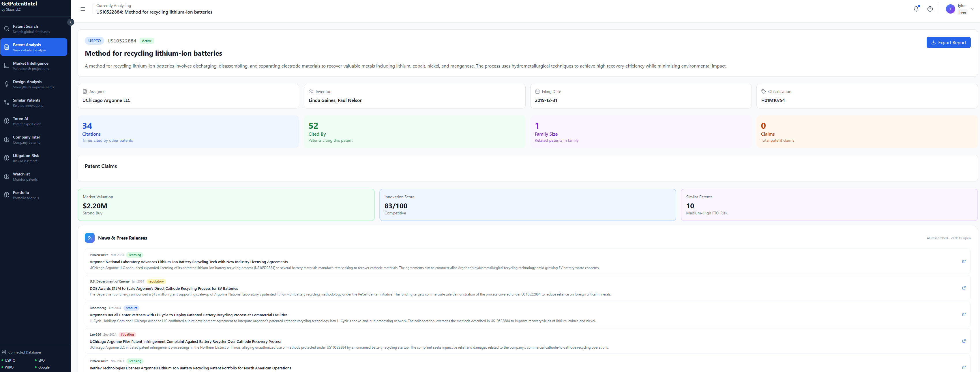Click the EPO connected database entry
The image size is (980, 372).
40,360
